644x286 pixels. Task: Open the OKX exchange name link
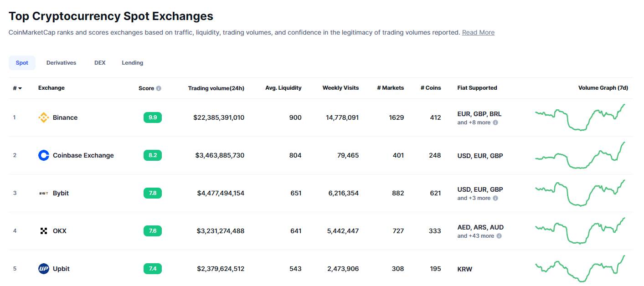click(x=60, y=231)
